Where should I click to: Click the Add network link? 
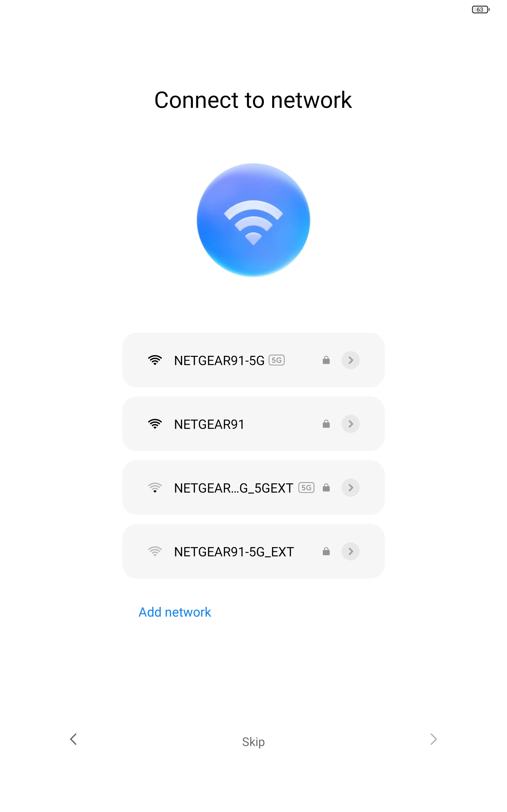tap(175, 612)
